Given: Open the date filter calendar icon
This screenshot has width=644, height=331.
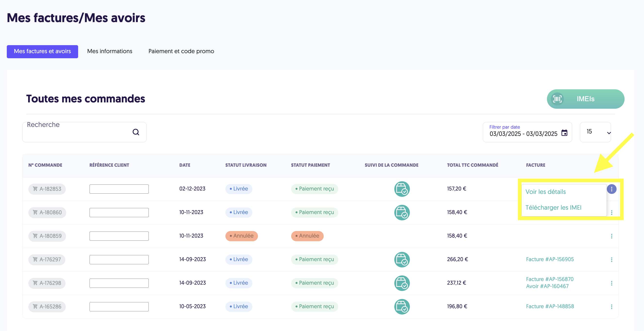Looking at the screenshot, I should pos(564,133).
